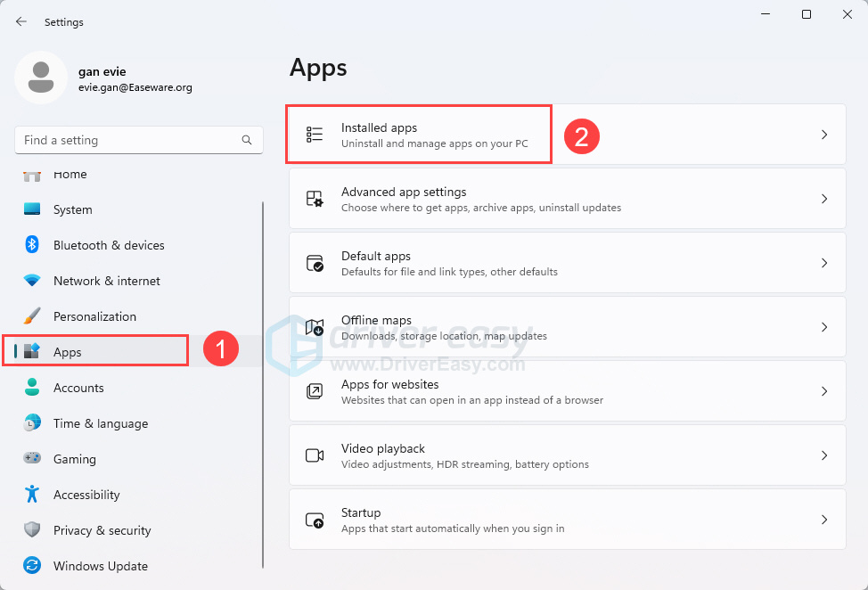Viewport: 868px width, 590px height.
Task: Click the Accessibility person icon
Action: coord(32,495)
